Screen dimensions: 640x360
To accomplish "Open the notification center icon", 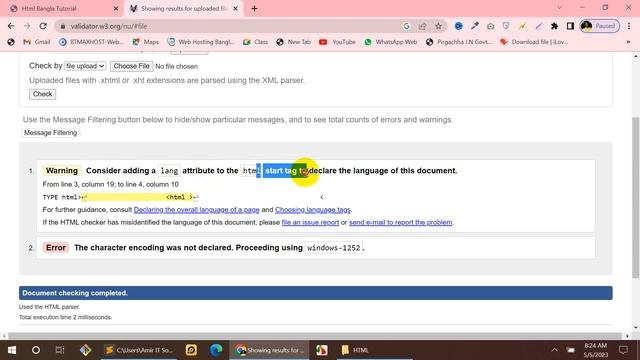I will pos(623,350).
